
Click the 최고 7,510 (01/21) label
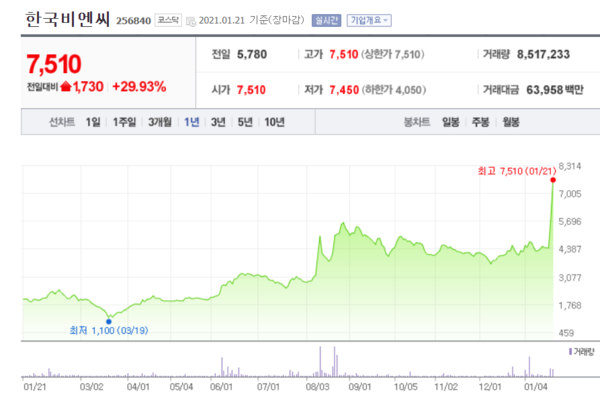pos(517,171)
